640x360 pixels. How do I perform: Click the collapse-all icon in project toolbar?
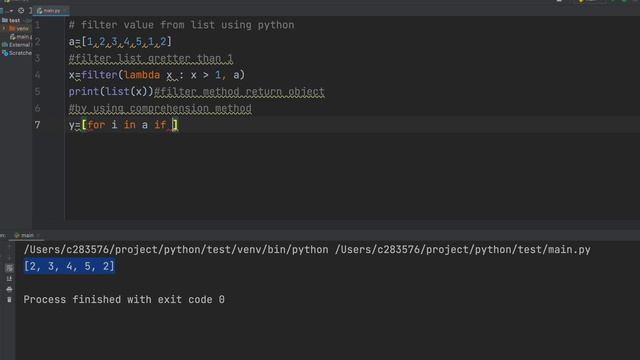point(21,11)
